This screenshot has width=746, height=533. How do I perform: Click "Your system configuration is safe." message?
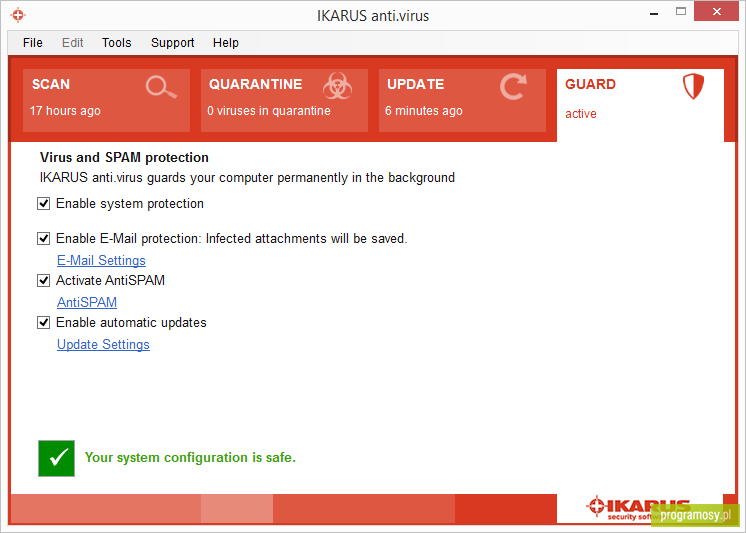(x=190, y=457)
